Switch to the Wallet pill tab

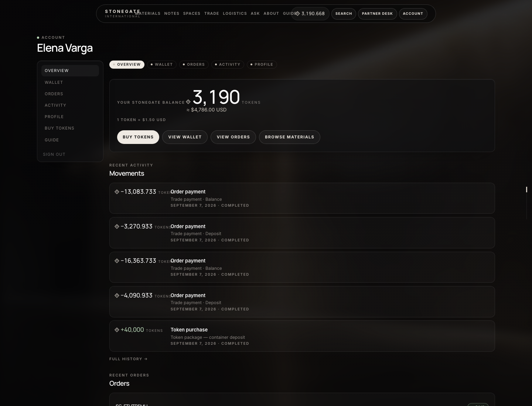click(162, 65)
